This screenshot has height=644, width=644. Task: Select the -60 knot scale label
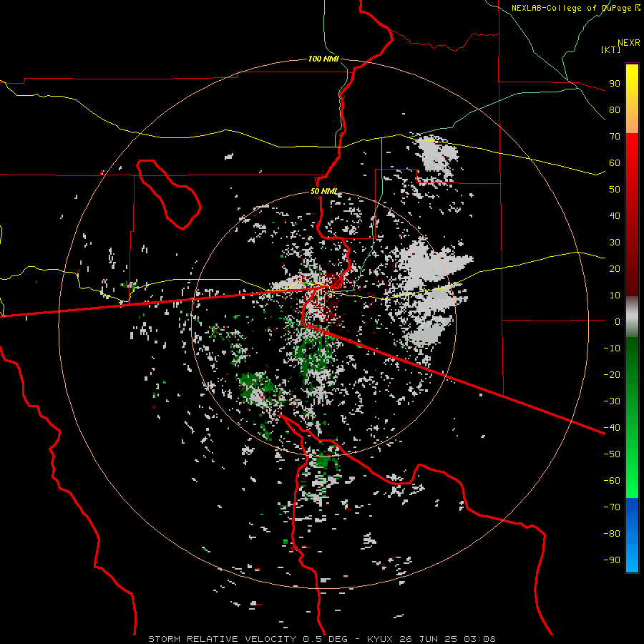pos(612,481)
